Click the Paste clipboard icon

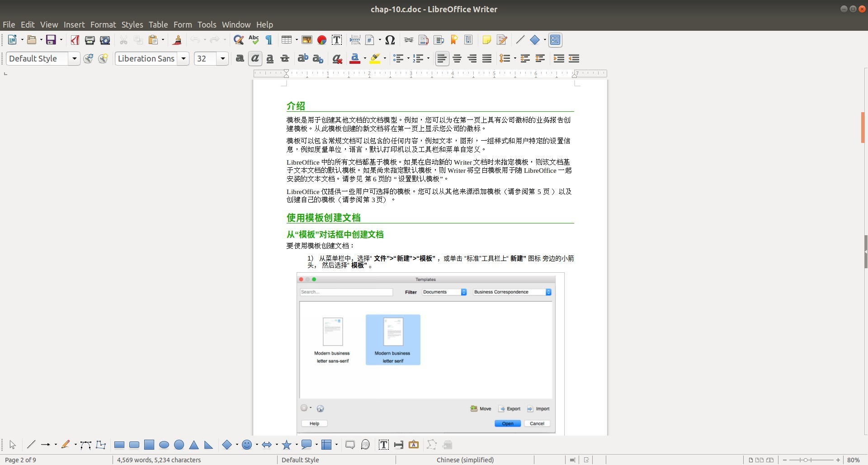pyautogui.click(x=153, y=40)
